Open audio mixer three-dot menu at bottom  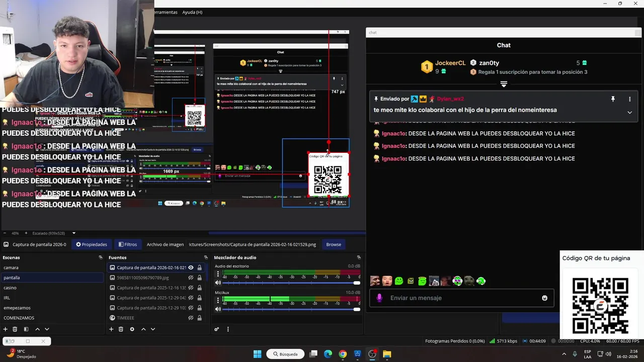point(228,329)
